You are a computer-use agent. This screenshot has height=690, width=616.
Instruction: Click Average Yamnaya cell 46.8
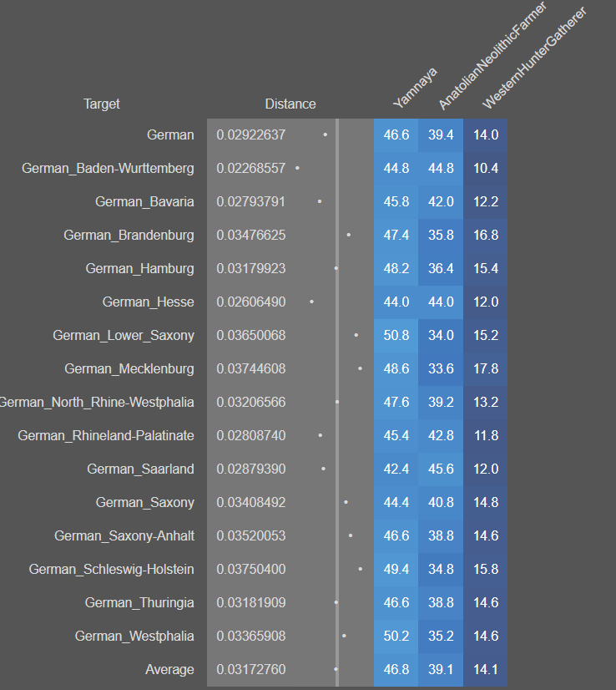396,670
